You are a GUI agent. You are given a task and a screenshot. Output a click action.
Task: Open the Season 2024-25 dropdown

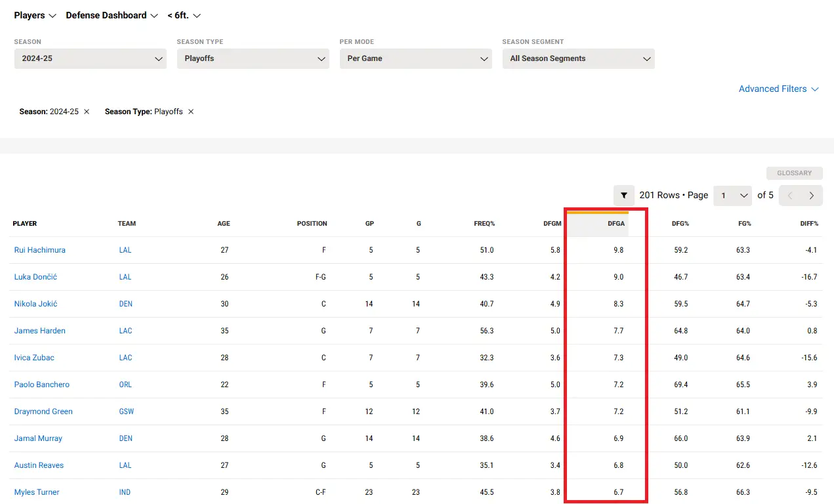(x=91, y=58)
